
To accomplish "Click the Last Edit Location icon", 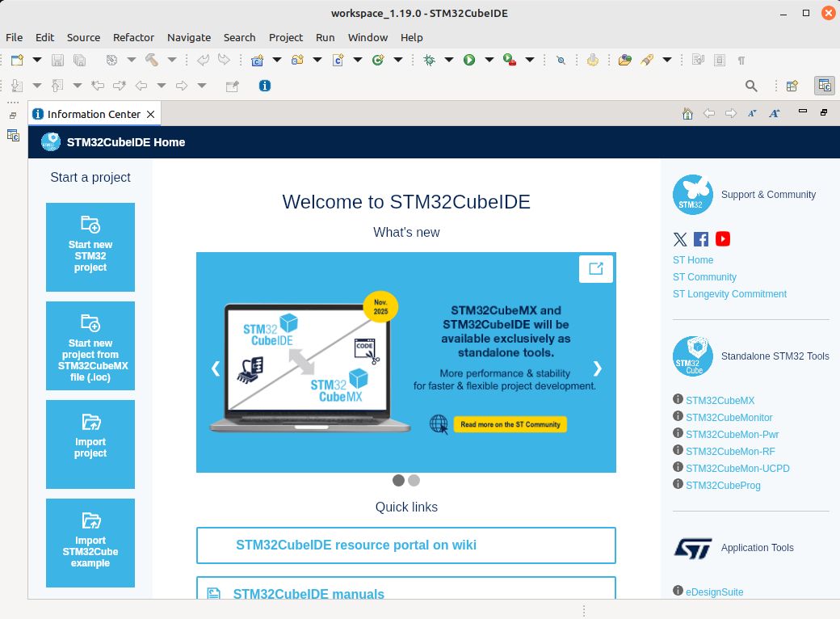I will point(98,85).
